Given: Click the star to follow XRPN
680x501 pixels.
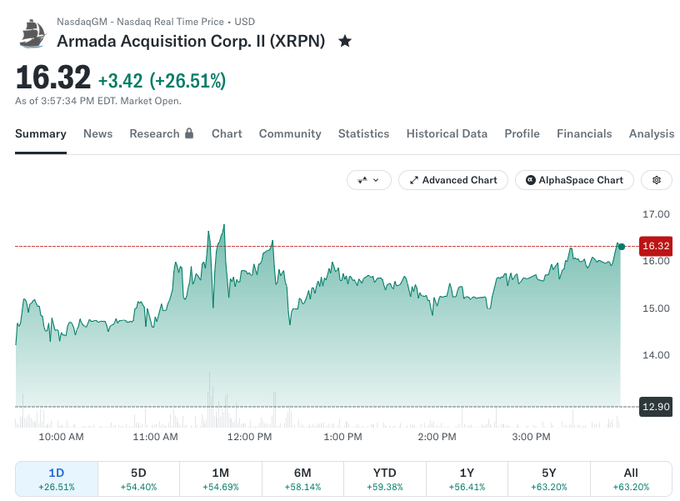Looking at the screenshot, I should pos(345,41).
